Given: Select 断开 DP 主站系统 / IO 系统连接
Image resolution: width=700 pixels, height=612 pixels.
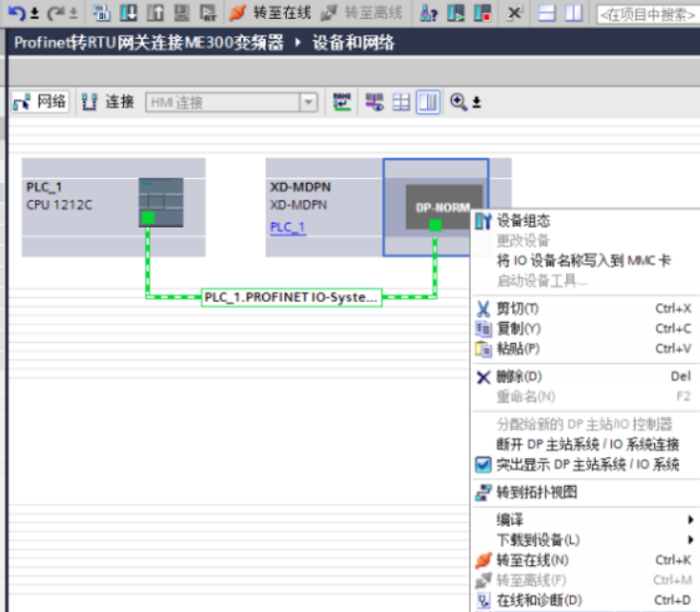Looking at the screenshot, I should coord(588,444).
